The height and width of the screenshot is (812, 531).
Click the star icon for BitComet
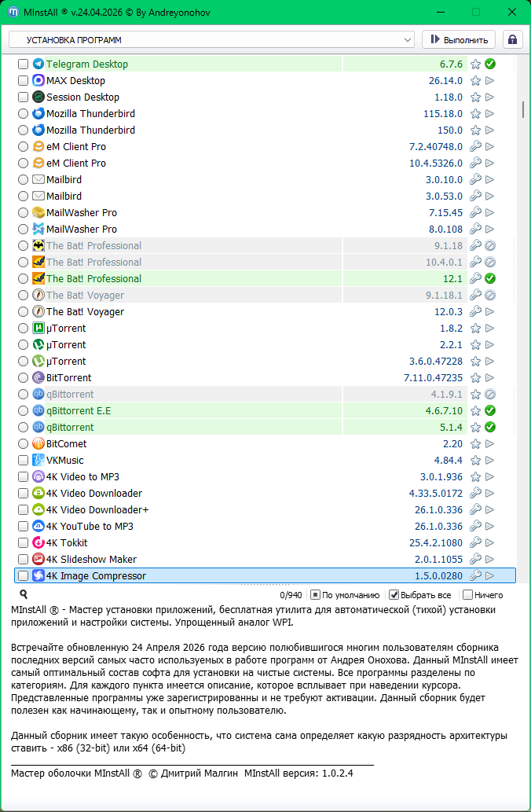pos(475,444)
